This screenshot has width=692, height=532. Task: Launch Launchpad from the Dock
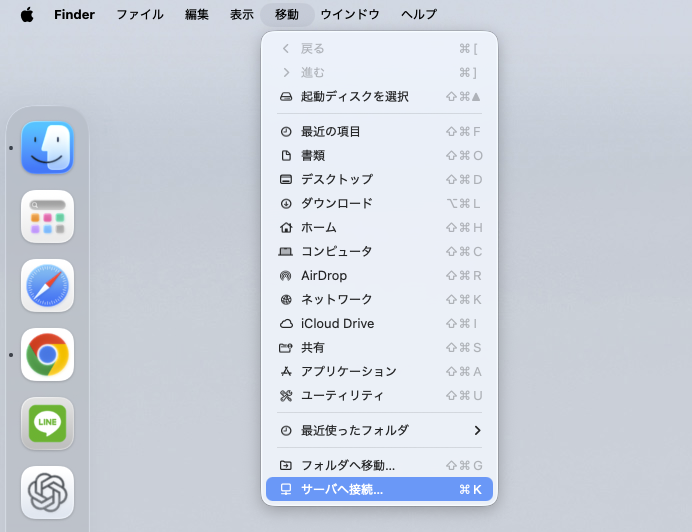click(x=47, y=216)
